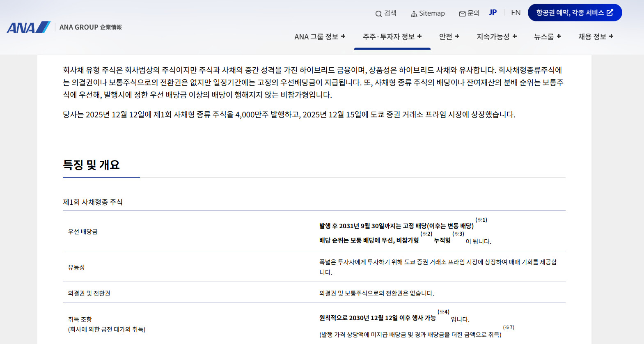Expand 안전 plus icon

point(457,36)
